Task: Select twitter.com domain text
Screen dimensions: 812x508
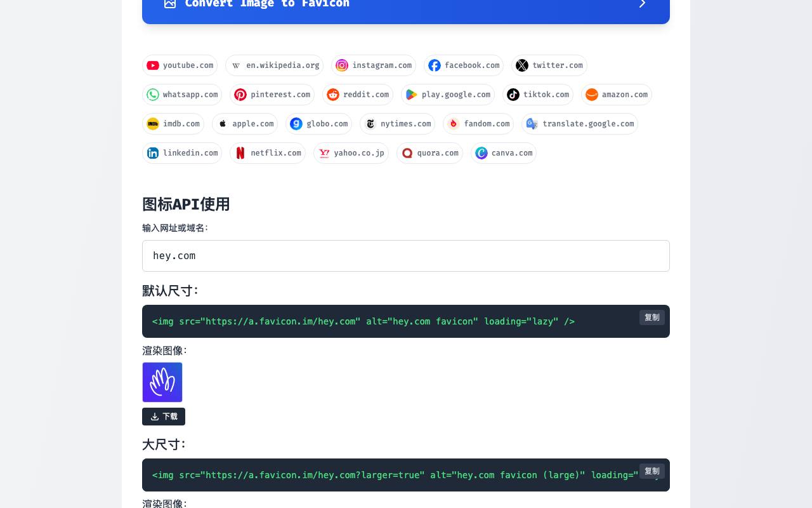Action: (558, 65)
